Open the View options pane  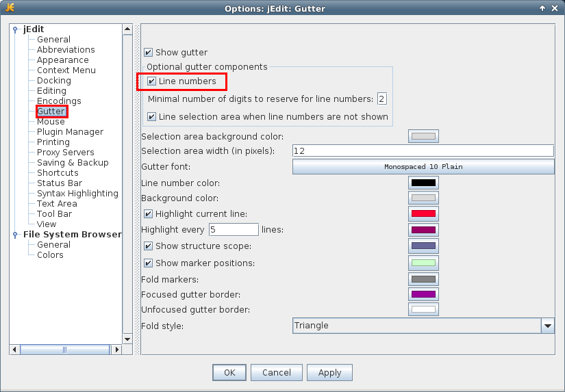[x=47, y=224]
